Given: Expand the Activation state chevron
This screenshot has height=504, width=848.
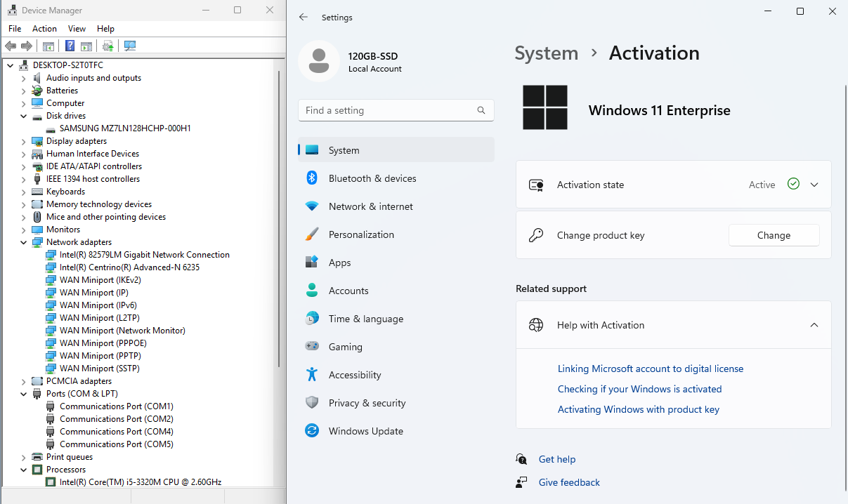Looking at the screenshot, I should [x=814, y=185].
